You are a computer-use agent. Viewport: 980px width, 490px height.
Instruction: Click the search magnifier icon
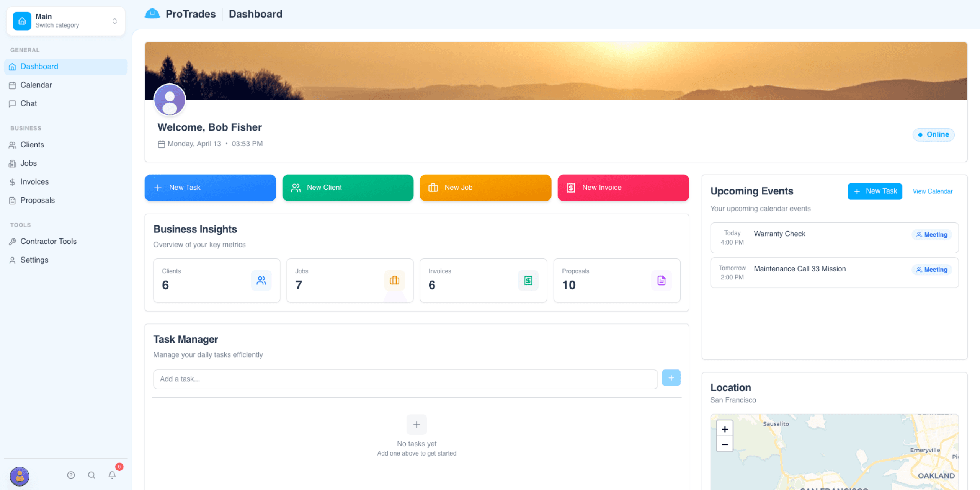[91, 475]
